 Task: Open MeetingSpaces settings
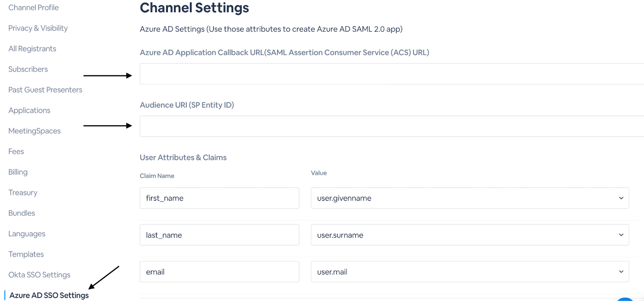click(x=35, y=131)
